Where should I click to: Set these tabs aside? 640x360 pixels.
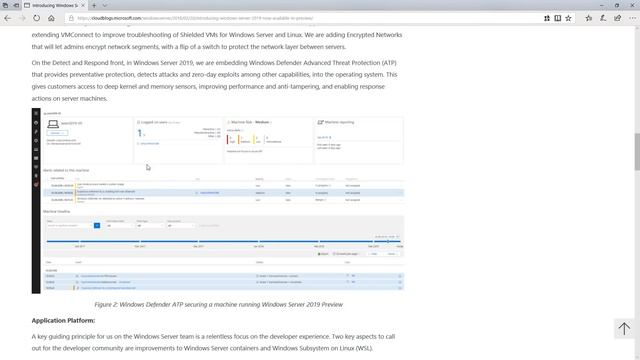(x=16, y=5)
